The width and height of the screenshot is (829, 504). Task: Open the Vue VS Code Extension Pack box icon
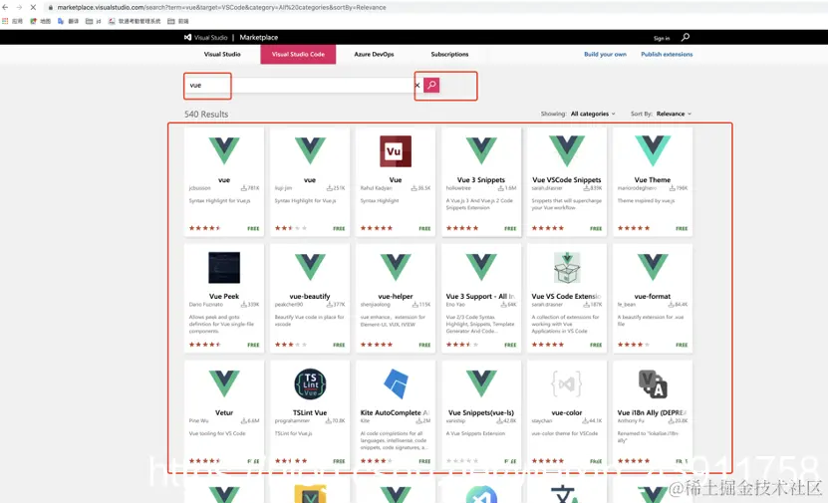pyautogui.click(x=567, y=267)
